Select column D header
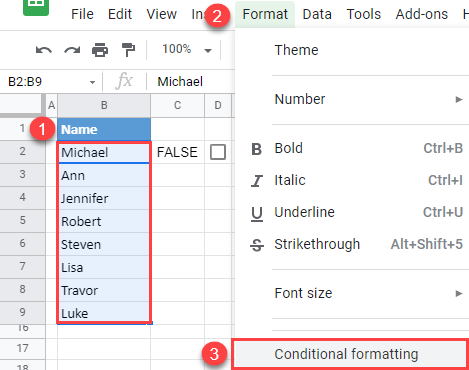This screenshot has height=370, width=469. (218, 105)
